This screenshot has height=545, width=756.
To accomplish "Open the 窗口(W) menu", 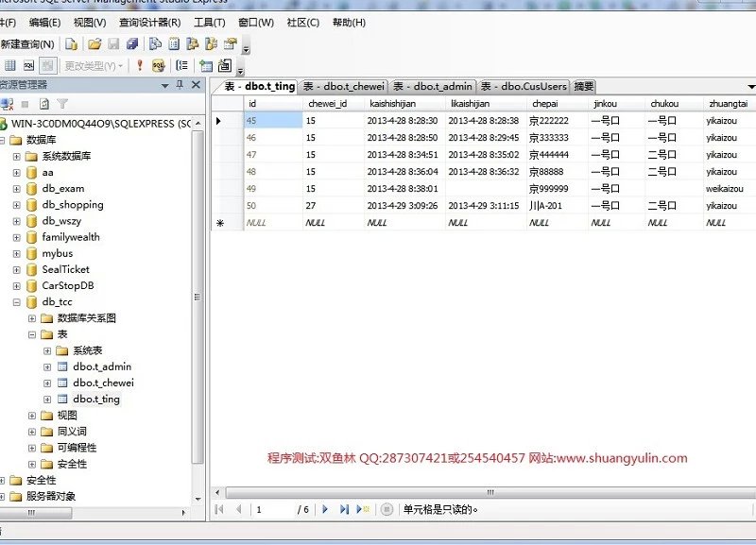I will tap(256, 23).
